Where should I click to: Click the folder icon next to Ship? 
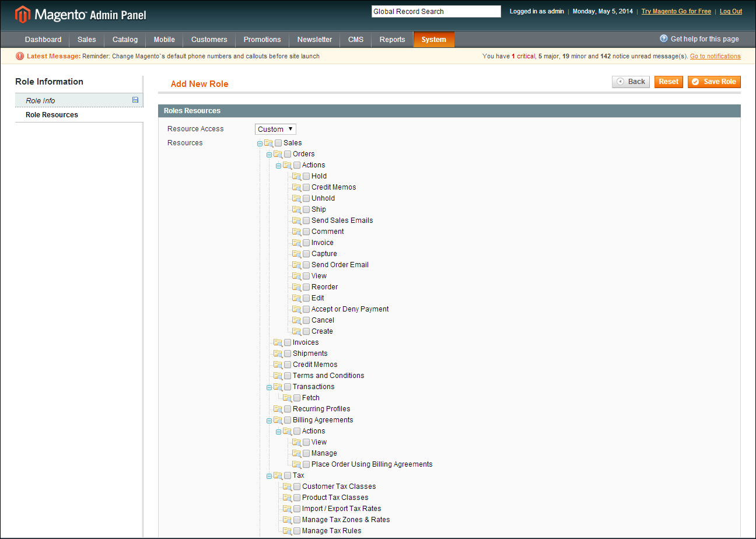point(296,209)
